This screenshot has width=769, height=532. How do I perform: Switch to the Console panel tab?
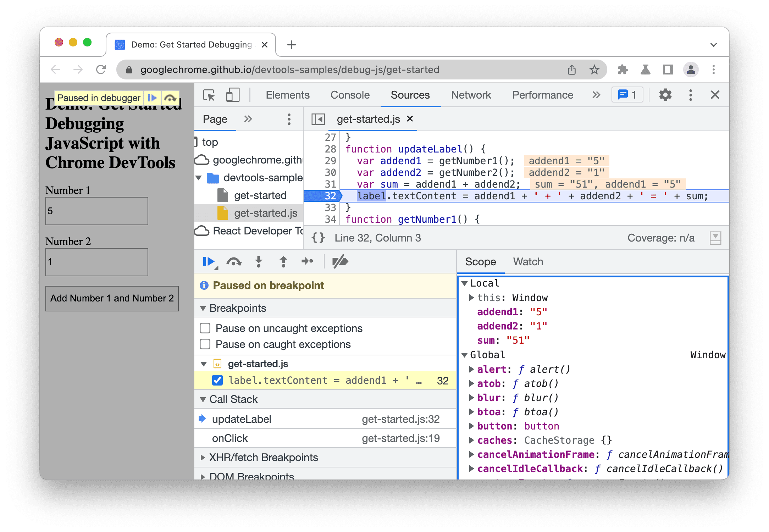350,95
